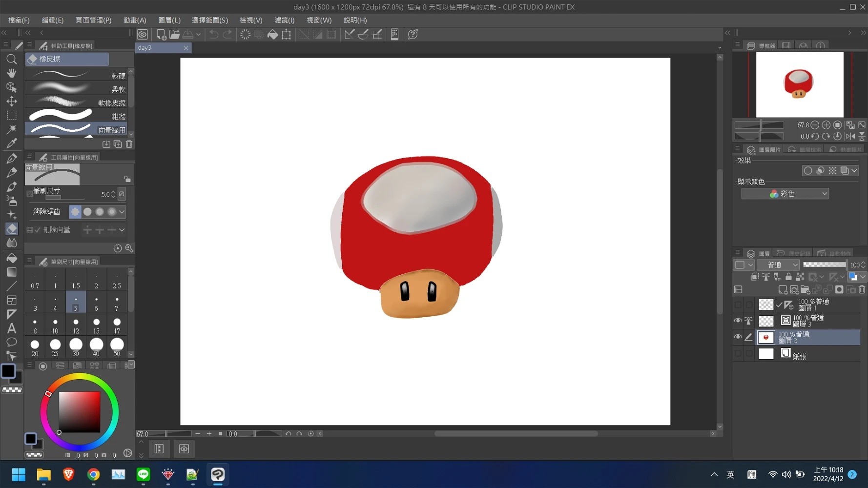The height and width of the screenshot is (488, 868).
Task: Select the Eyedropper tool
Action: coord(12,143)
